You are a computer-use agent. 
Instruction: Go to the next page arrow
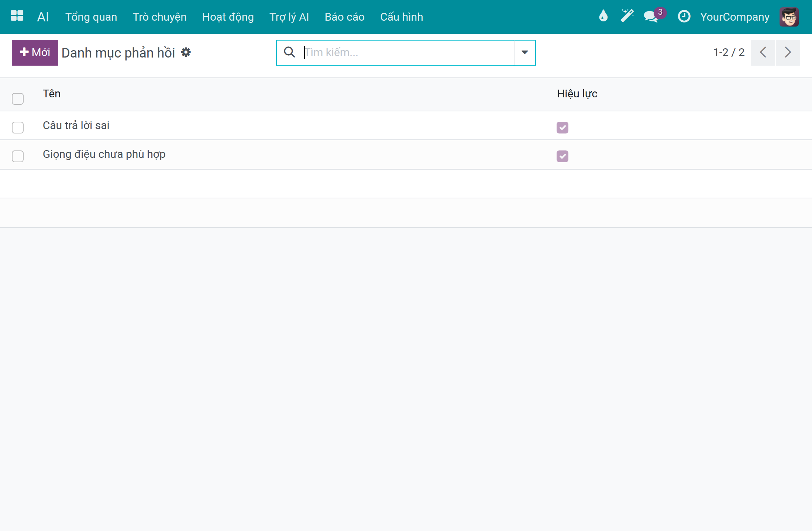coord(788,52)
